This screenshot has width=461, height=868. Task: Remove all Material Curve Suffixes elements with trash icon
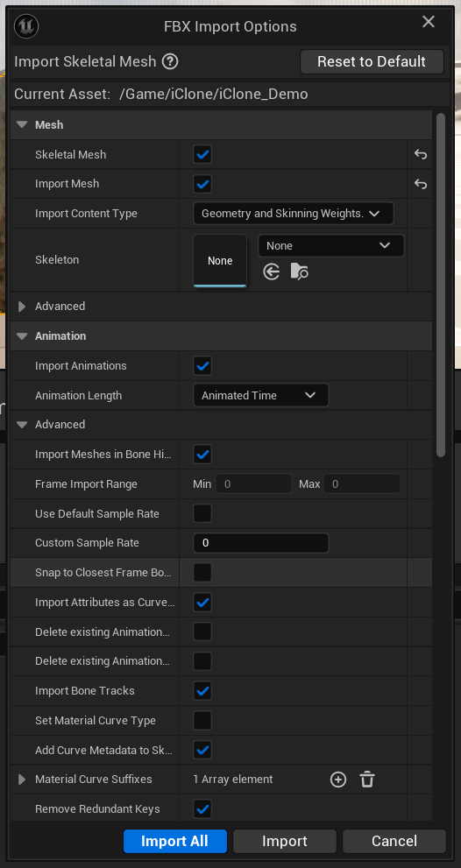[367, 780]
